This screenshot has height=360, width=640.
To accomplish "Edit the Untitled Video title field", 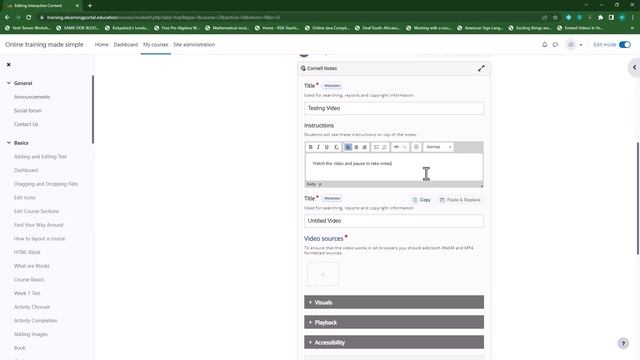I will (394, 221).
